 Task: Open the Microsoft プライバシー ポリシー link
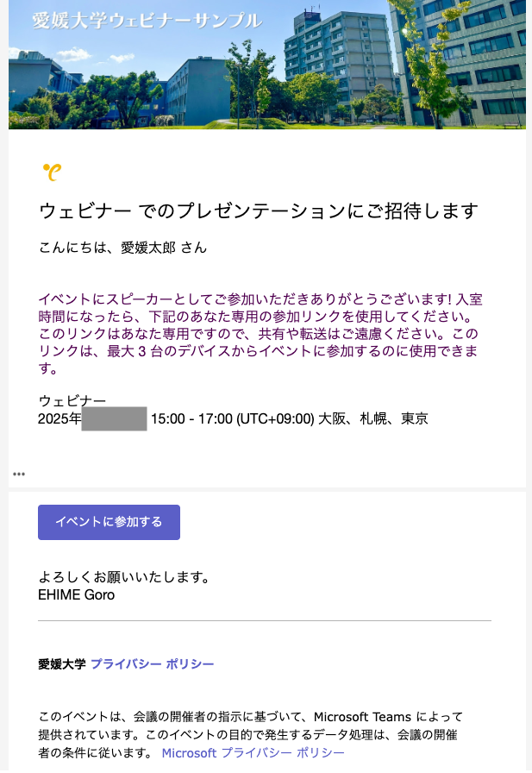pyautogui.click(x=253, y=753)
